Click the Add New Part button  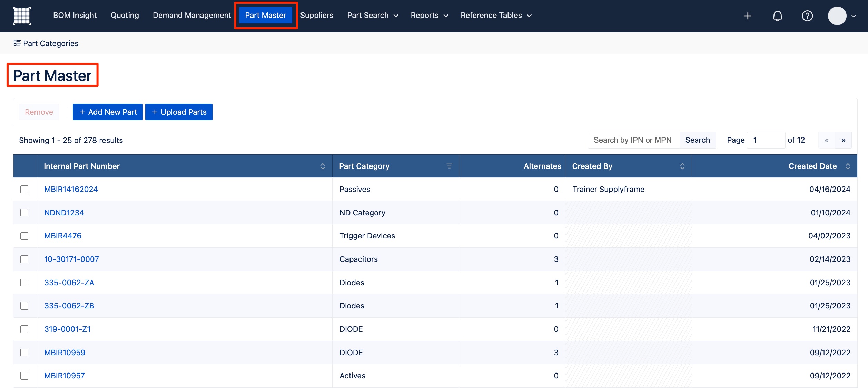click(x=108, y=112)
